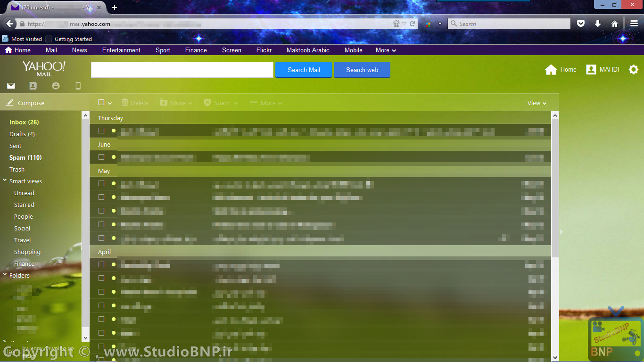
Task: Click the reload page icon in address bar
Action: pos(412,24)
